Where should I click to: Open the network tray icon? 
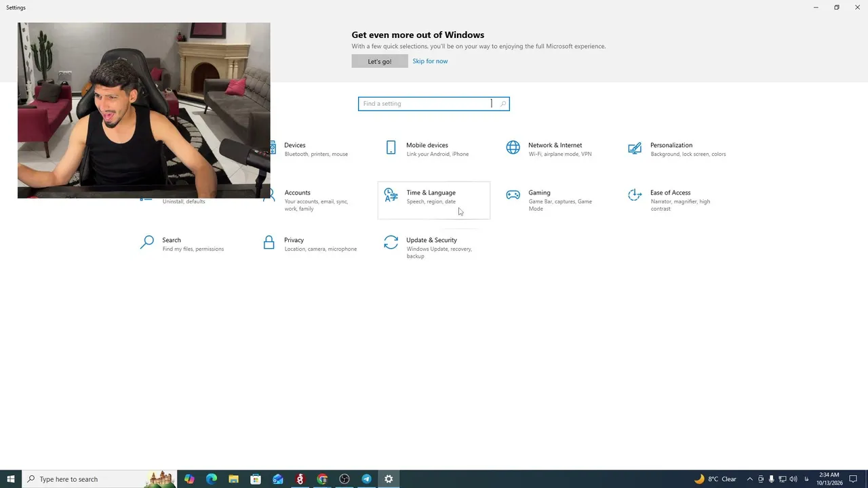click(x=783, y=479)
